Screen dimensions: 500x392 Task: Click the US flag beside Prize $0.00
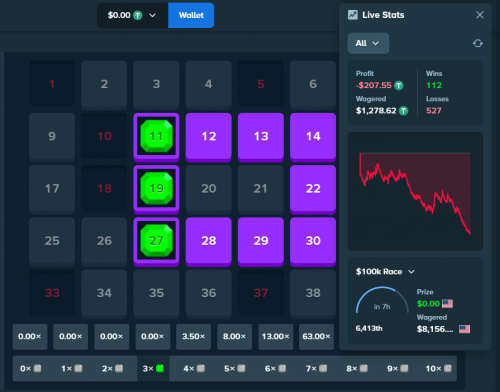point(447,304)
